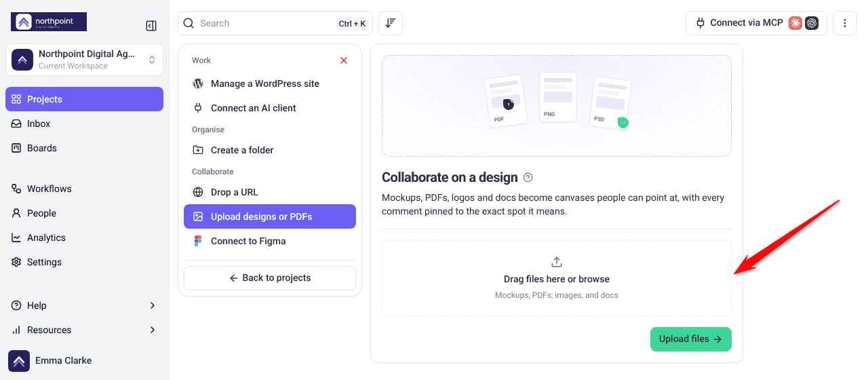Click the PNG document thumbnail illustration
The width and height of the screenshot is (868, 380).
click(557, 97)
